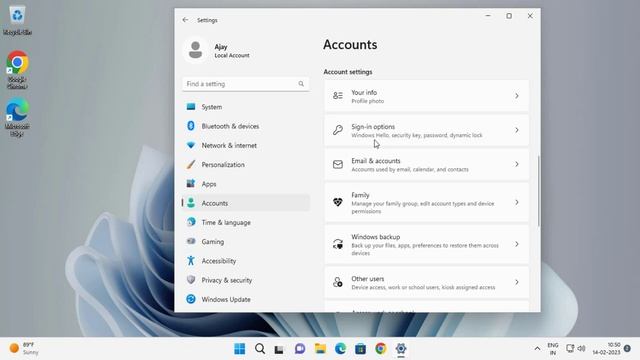Open the weather widget showing Sunny
The image size is (640, 360).
point(24,349)
